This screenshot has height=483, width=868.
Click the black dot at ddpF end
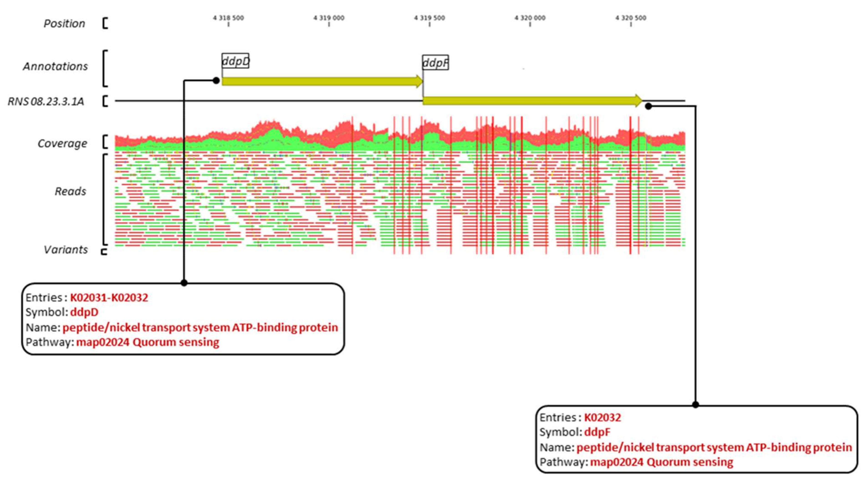point(648,107)
